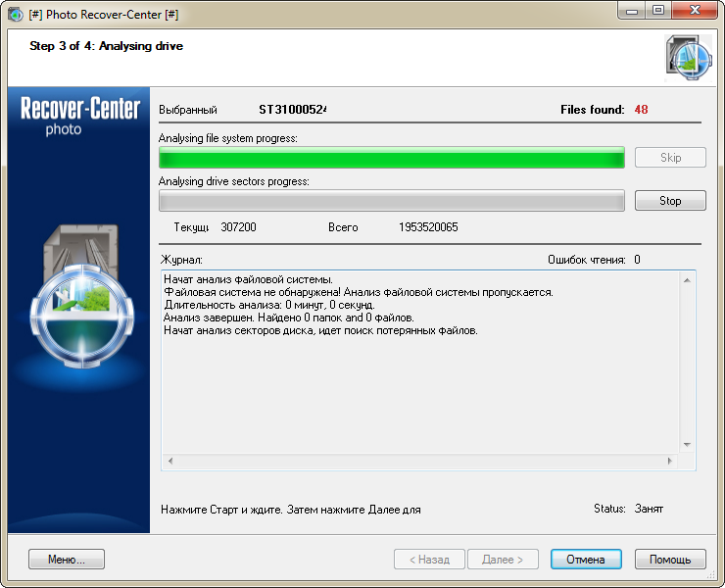Image resolution: width=725 pixels, height=588 pixels.
Task: Click log line 'Анализ завершен. Найдено 0 папок'
Action: tap(254, 318)
